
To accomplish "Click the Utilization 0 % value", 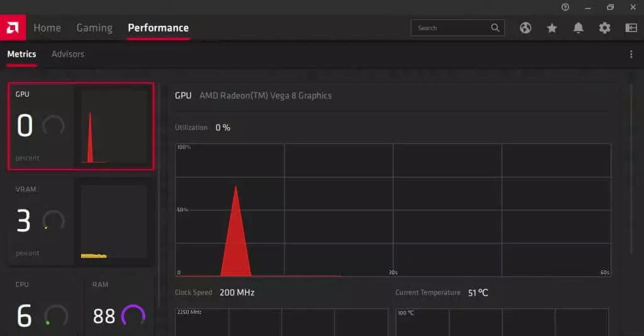I will click(223, 127).
